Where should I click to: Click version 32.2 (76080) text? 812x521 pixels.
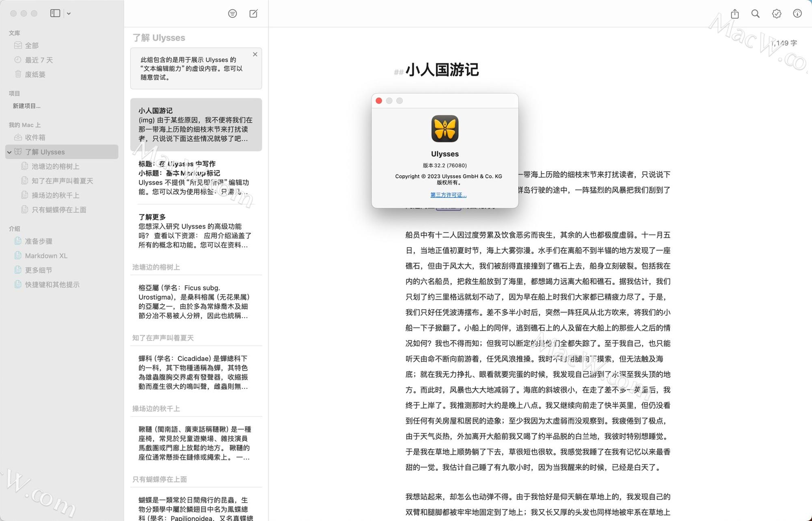click(445, 166)
